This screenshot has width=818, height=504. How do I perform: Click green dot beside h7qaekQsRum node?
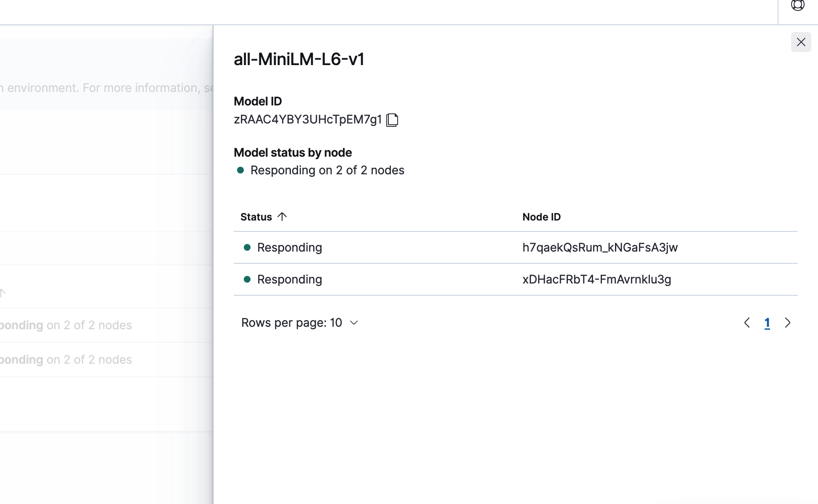coord(247,247)
